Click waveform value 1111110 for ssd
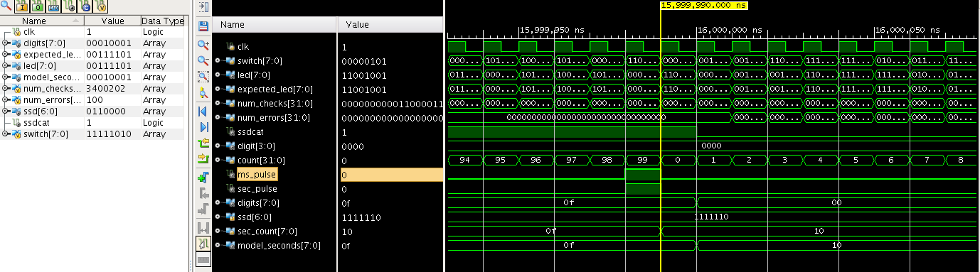The height and width of the screenshot is (272, 980). [x=361, y=217]
